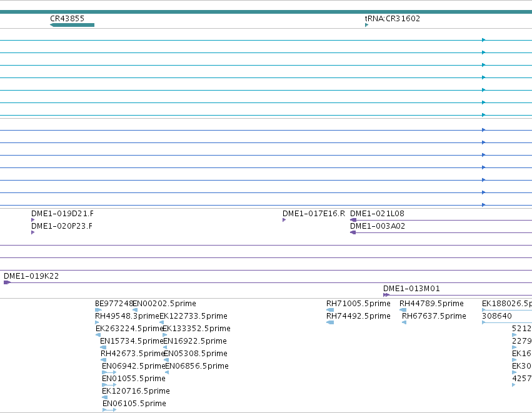The image size is (532, 413).
Task: Select the DME1-003A02 clone arrowhead
Action: pyautogui.click(x=353, y=232)
